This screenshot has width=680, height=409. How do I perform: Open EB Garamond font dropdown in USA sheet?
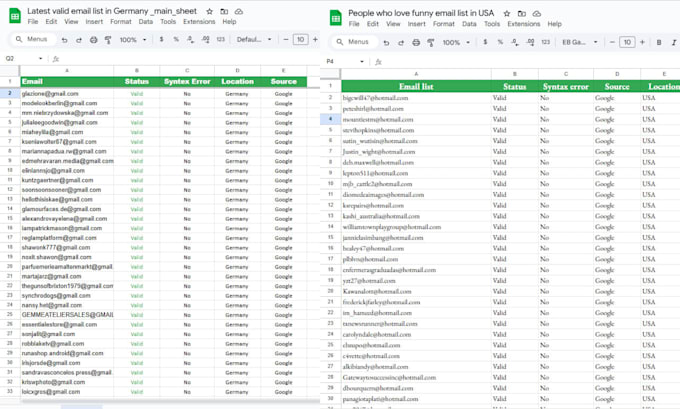[x=579, y=42]
